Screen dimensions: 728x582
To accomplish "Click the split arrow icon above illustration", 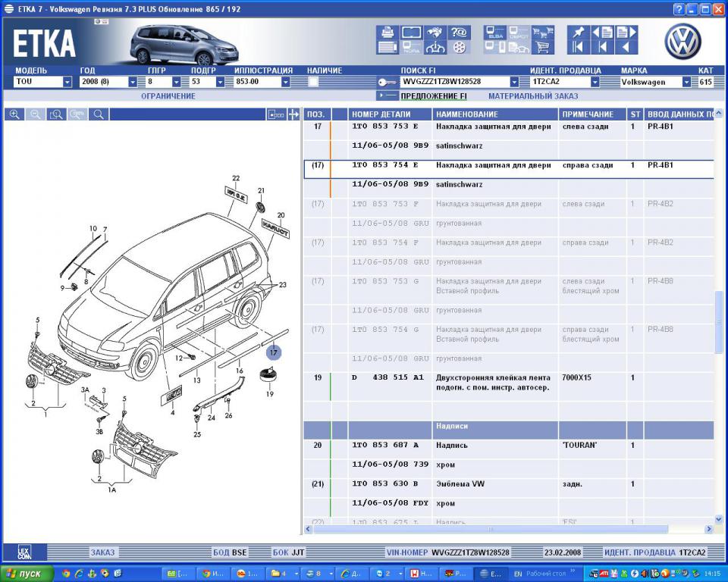I will click(x=293, y=114).
